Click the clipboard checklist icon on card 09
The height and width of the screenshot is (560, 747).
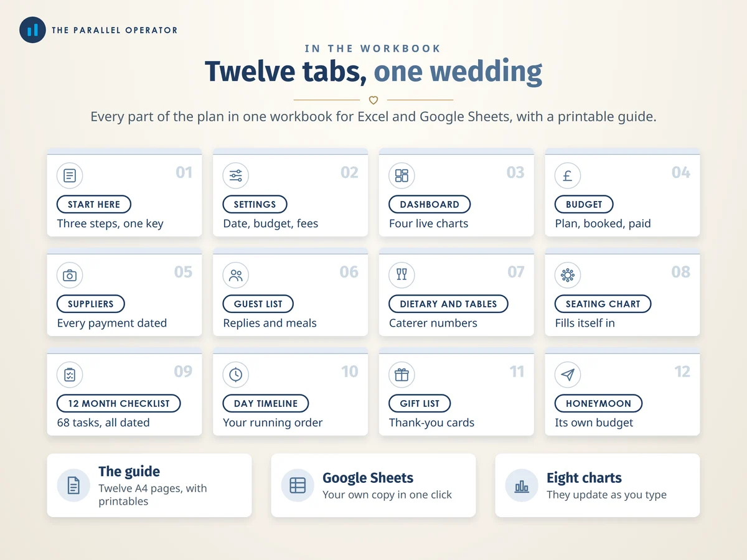click(x=70, y=375)
